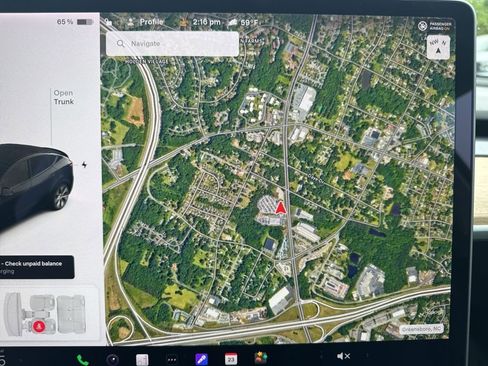Launch the purple microphone karaoke app
Viewport: 488px width, 366px height.
pyautogui.click(x=201, y=359)
